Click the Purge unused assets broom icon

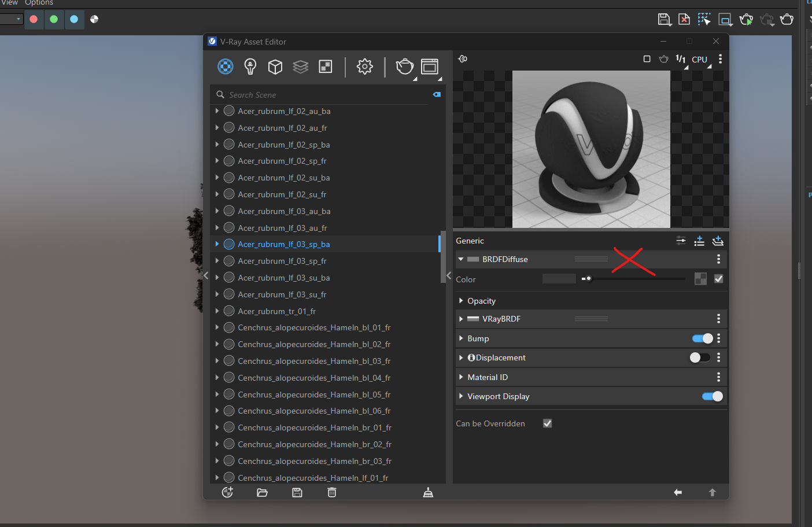pyautogui.click(x=428, y=492)
